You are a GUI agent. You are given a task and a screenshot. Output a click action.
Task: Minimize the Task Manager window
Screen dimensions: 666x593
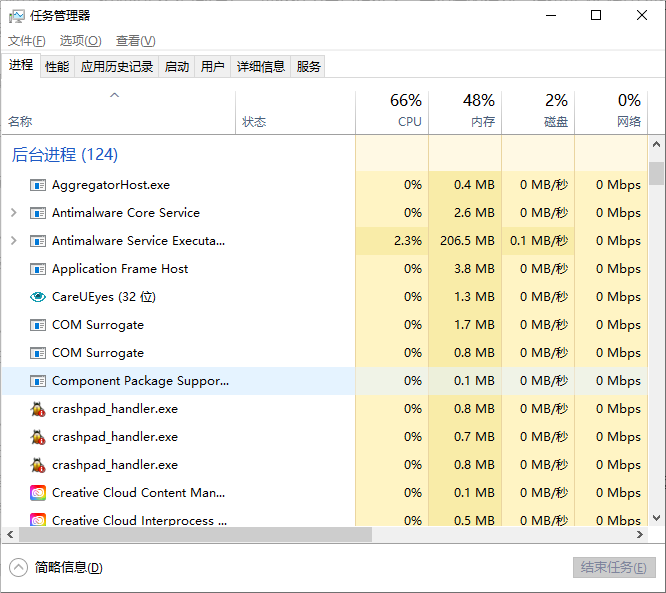[x=551, y=16]
